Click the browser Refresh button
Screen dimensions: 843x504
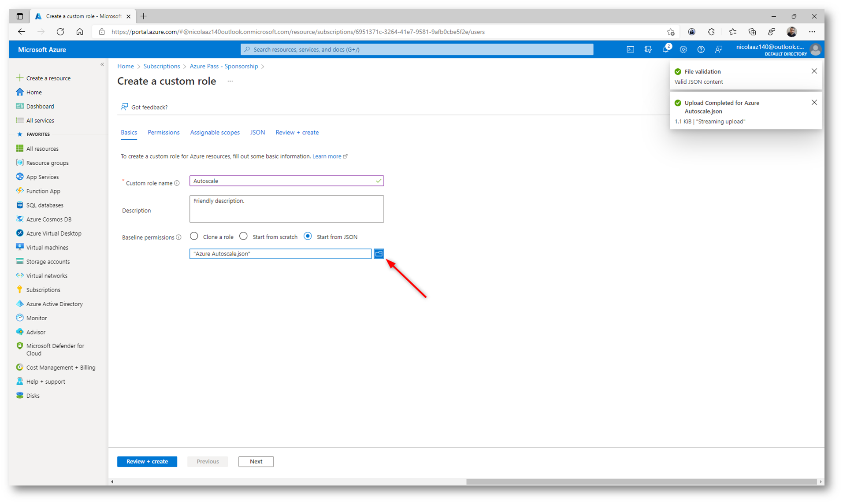[60, 32]
